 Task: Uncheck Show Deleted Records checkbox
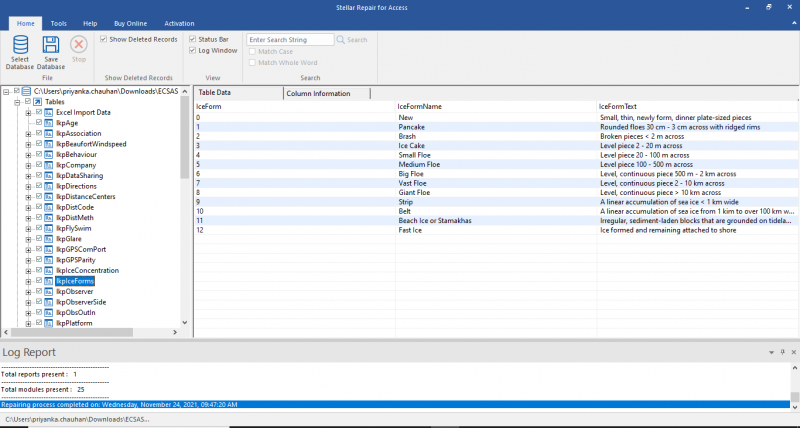pyautogui.click(x=103, y=39)
